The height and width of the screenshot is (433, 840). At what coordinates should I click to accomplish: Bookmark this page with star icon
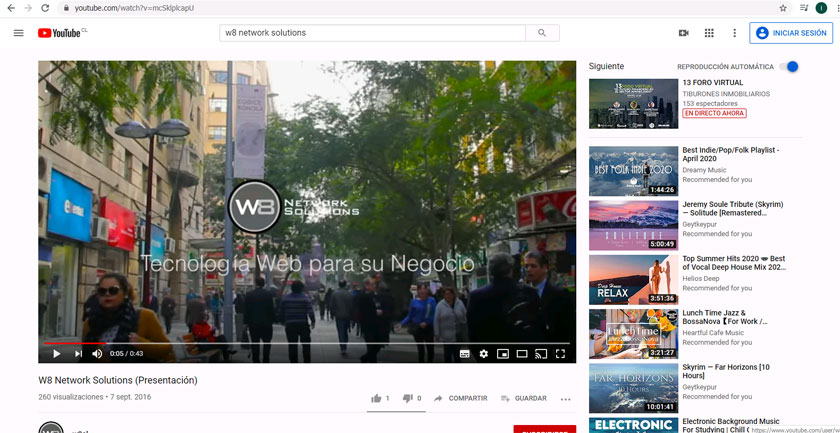(783, 8)
